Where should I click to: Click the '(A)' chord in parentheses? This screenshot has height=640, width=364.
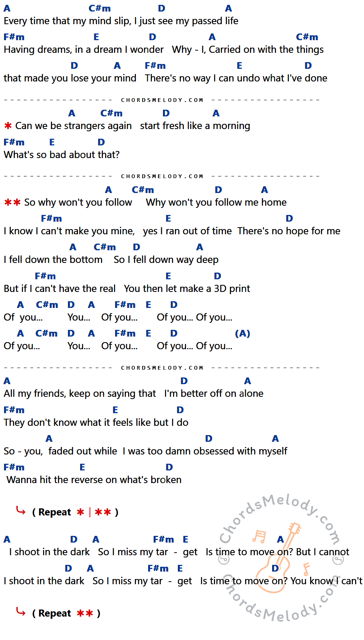(243, 334)
